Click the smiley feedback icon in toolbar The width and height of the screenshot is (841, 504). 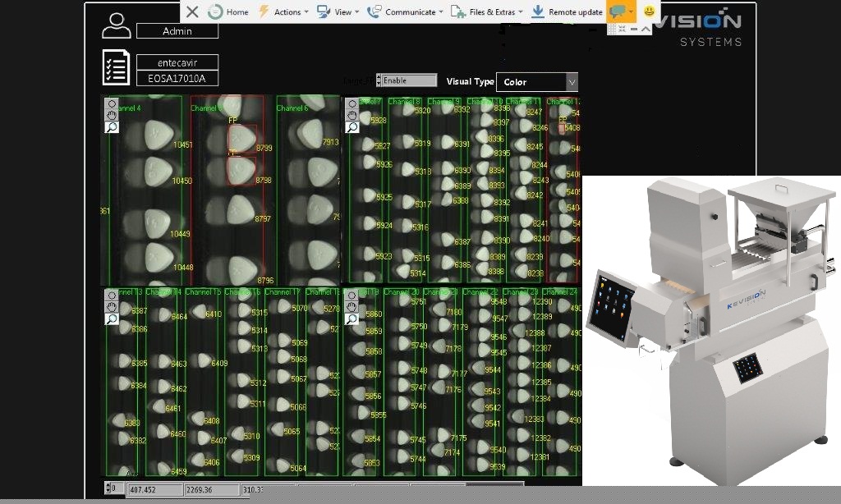(649, 11)
